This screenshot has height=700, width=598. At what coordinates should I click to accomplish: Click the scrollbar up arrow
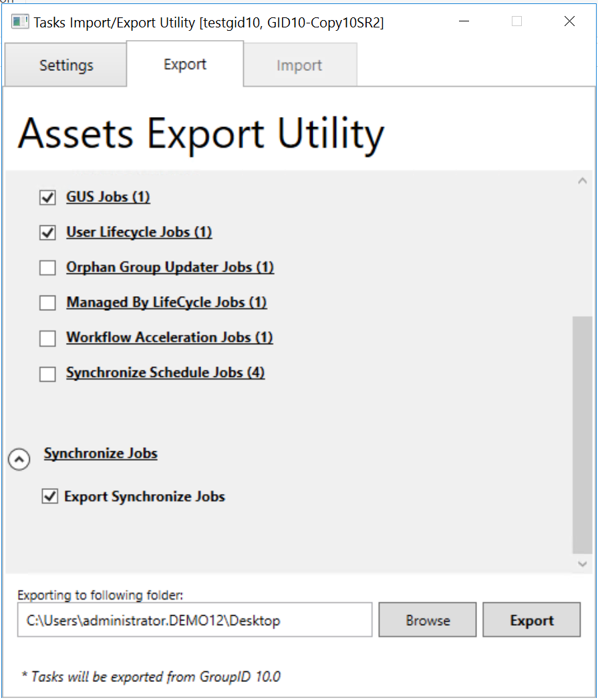582,179
